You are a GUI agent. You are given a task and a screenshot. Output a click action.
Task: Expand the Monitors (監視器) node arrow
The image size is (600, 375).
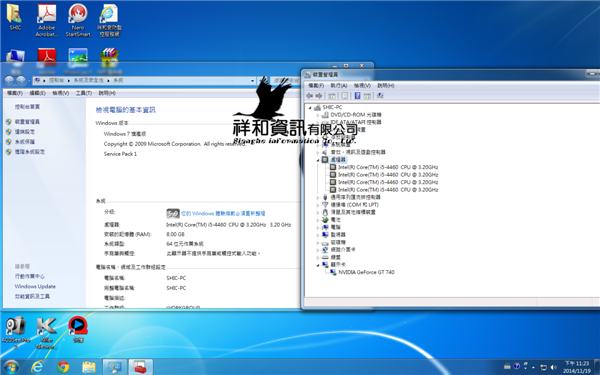point(318,235)
